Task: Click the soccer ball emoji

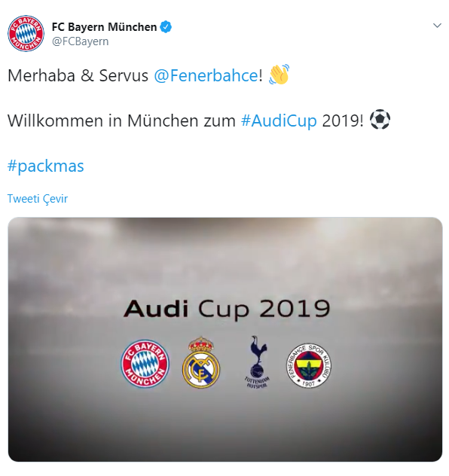Action: [x=380, y=120]
